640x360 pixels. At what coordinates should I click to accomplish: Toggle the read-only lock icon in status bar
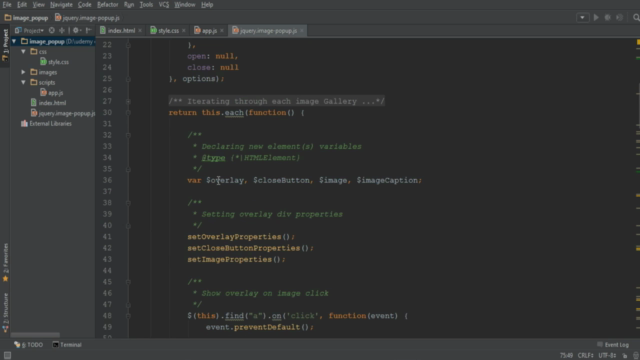click(624, 356)
